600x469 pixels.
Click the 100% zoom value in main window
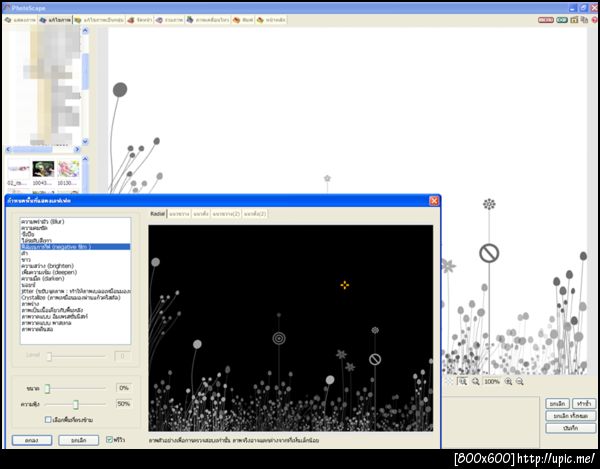[492, 381]
